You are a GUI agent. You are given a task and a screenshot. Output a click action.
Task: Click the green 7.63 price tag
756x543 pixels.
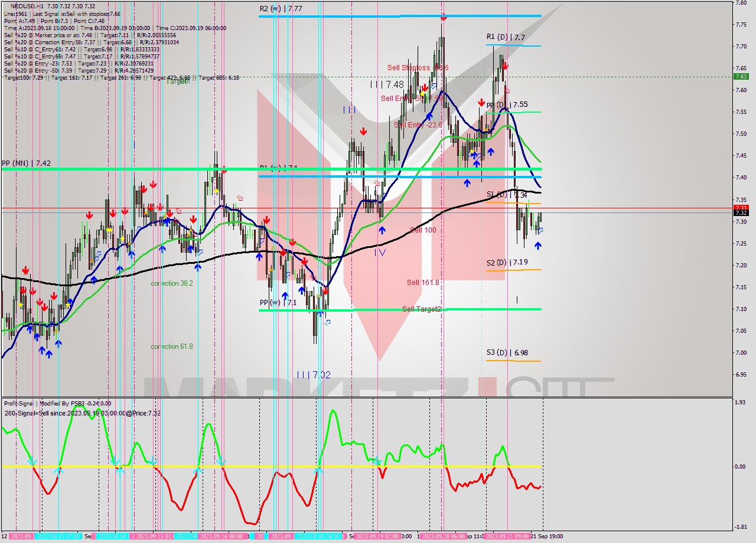tap(741, 76)
